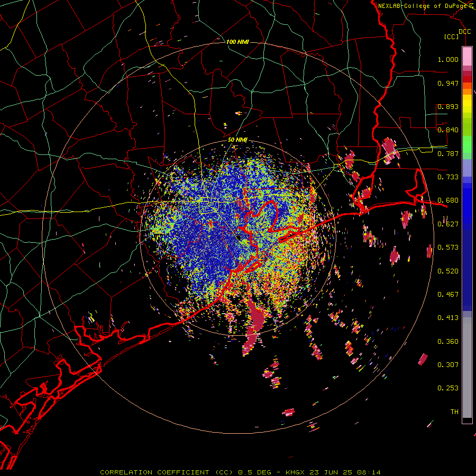Click the 50 NMI range ring label

click(237, 140)
